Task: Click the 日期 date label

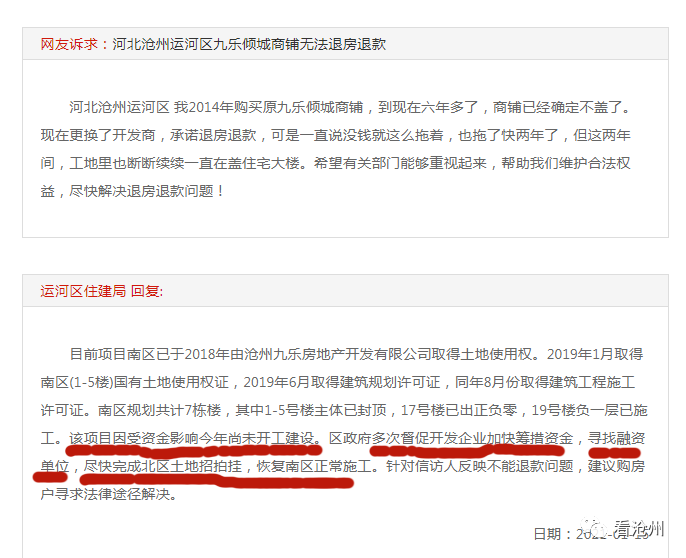Action: pyautogui.click(x=547, y=534)
